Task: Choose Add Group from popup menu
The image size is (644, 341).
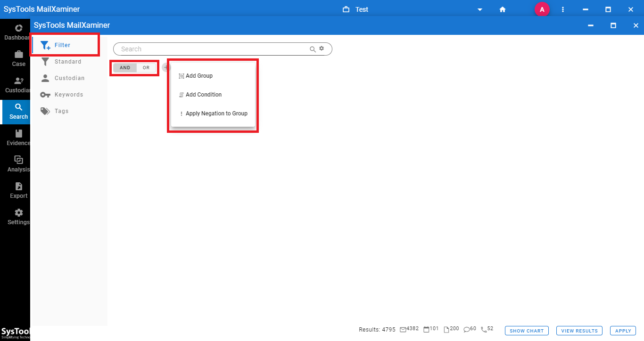Action: tap(199, 76)
